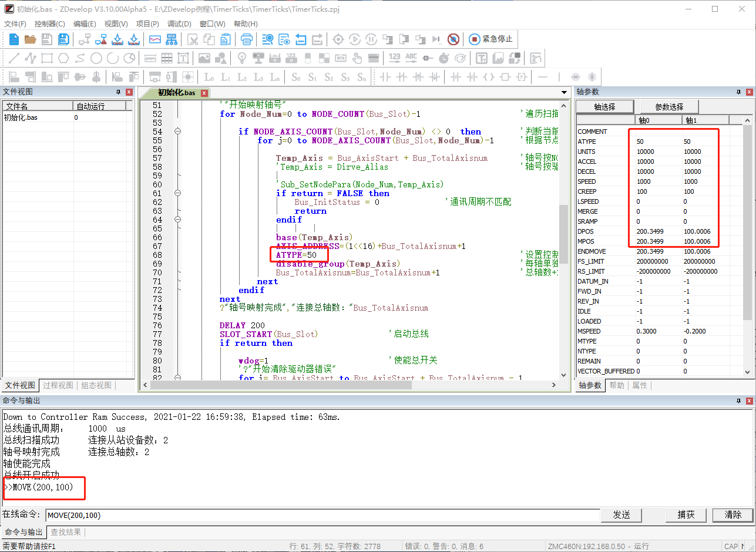
Task: Open the 调试(D) menu
Action: (179, 24)
